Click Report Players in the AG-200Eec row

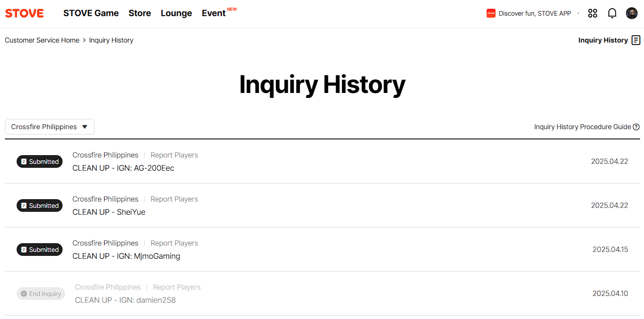click(x=174, y=155)
